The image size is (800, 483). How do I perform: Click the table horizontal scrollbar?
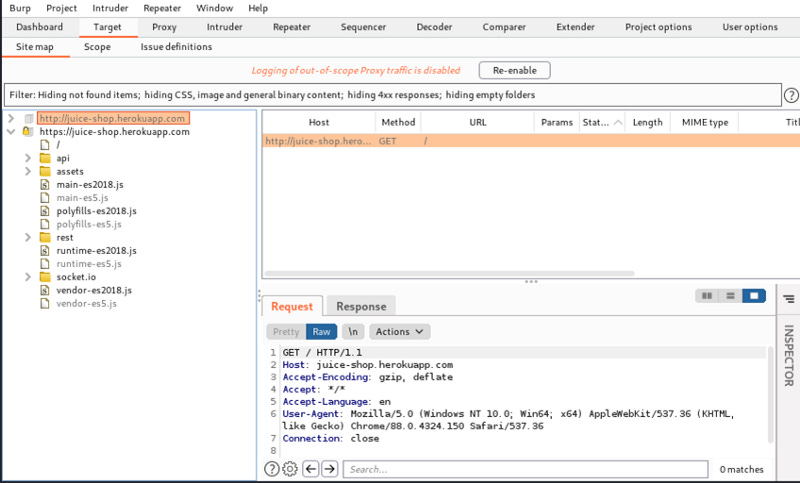click(449, 274)
